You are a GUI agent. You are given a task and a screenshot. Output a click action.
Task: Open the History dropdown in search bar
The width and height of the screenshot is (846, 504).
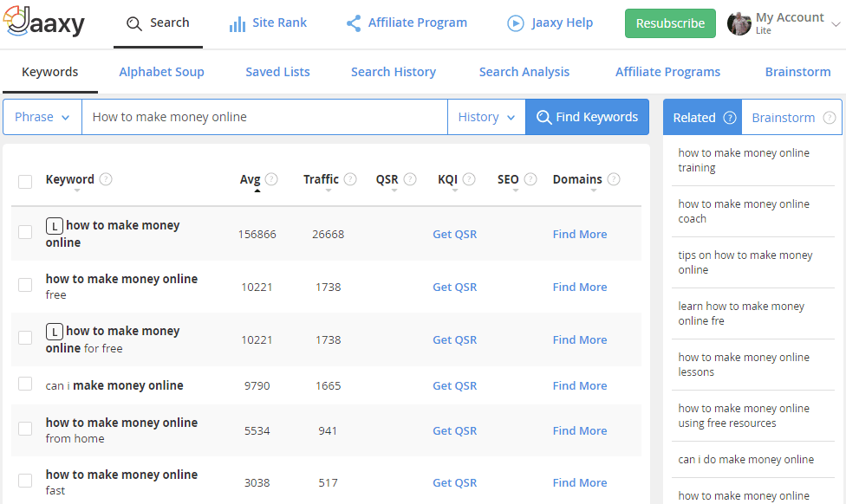click(x=486, y=117)
